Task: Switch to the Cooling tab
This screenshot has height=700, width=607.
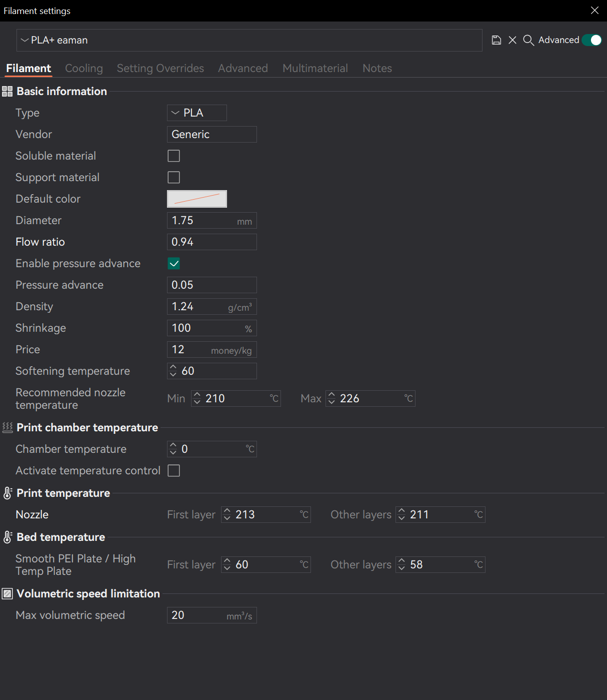Action: [x=84, y=69]
